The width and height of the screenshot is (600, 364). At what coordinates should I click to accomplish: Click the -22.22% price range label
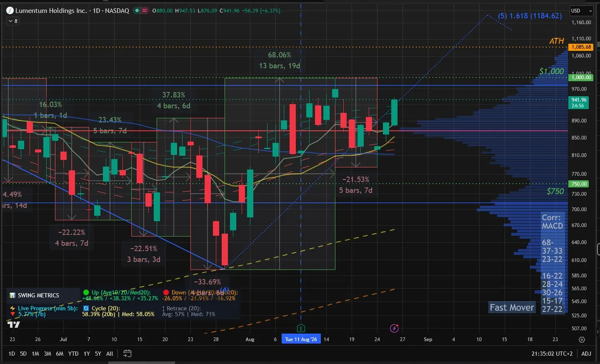pyautogui.click(x=72, y=232)
